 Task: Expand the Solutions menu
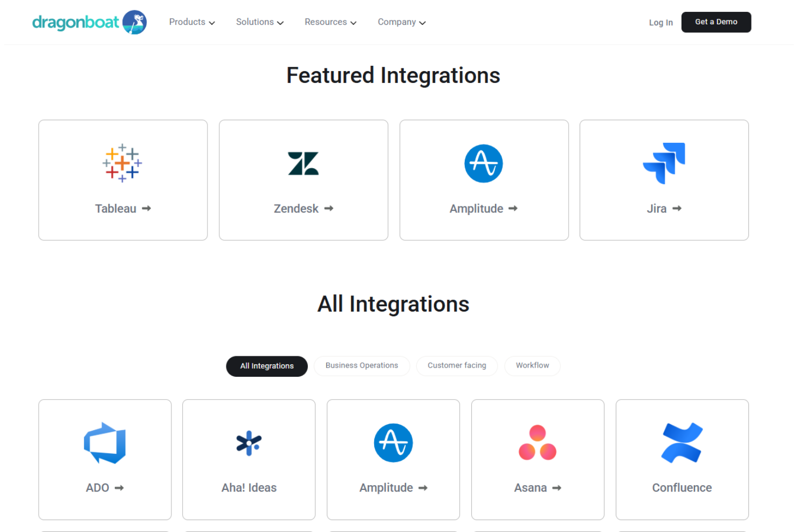[260, 22]
